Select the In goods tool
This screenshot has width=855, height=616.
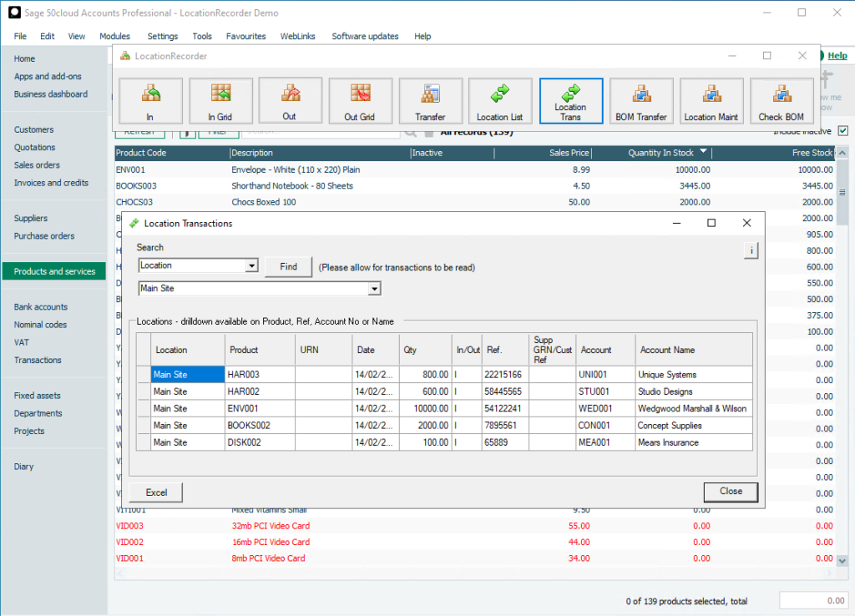(x=149, y=100)
